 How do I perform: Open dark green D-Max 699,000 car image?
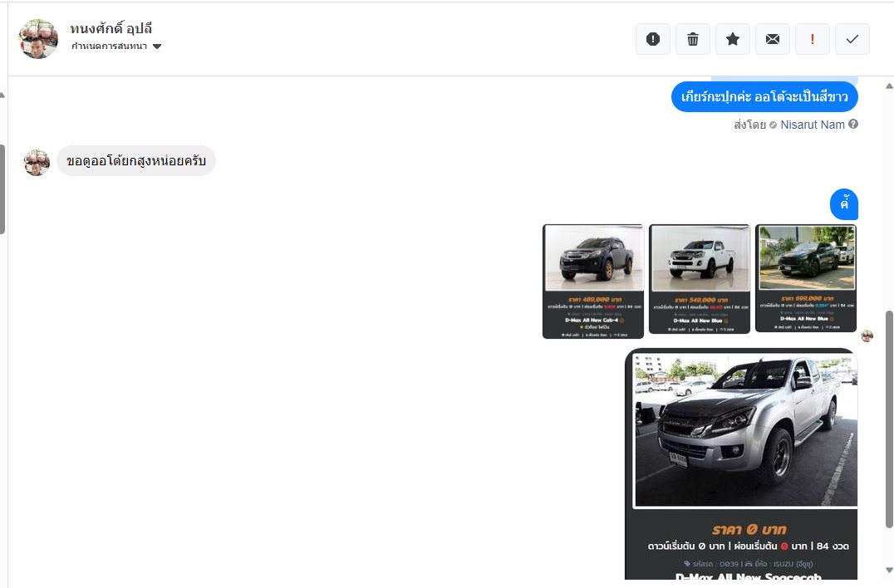coord(806,278)
